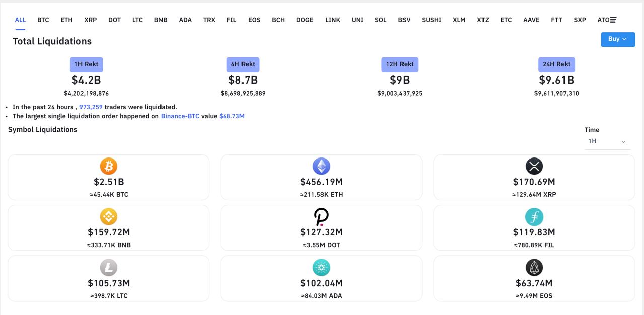
Task: Click the ≈129.64M XRP text
Action: 534,195
